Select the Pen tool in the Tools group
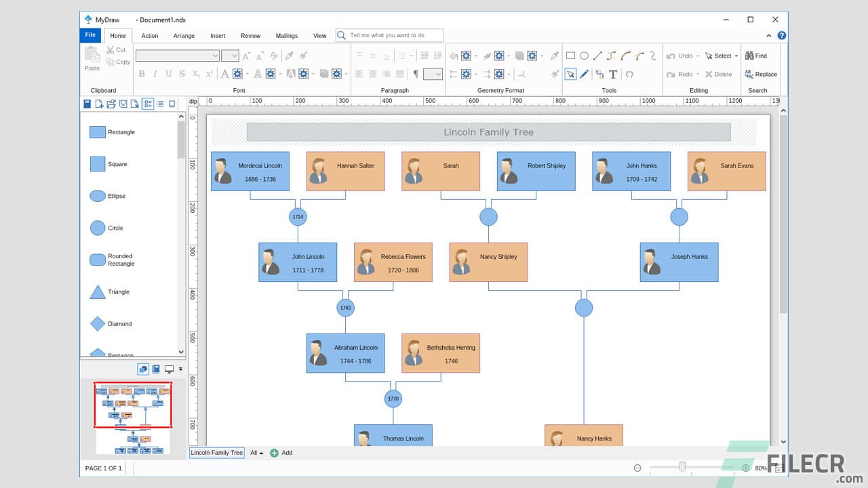Screen dimensions: 868x488 (x=583, y=75)
